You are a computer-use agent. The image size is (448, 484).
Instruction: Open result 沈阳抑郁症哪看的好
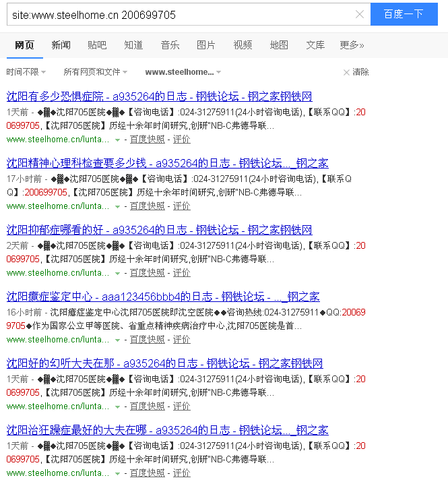159,230
